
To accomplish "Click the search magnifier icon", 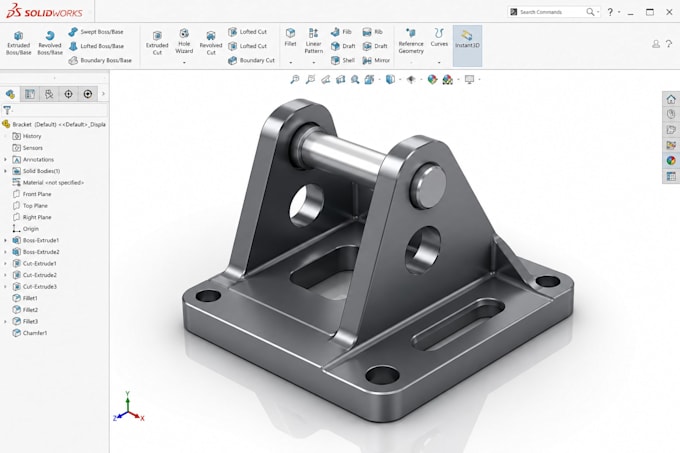I will coord(590,12).
